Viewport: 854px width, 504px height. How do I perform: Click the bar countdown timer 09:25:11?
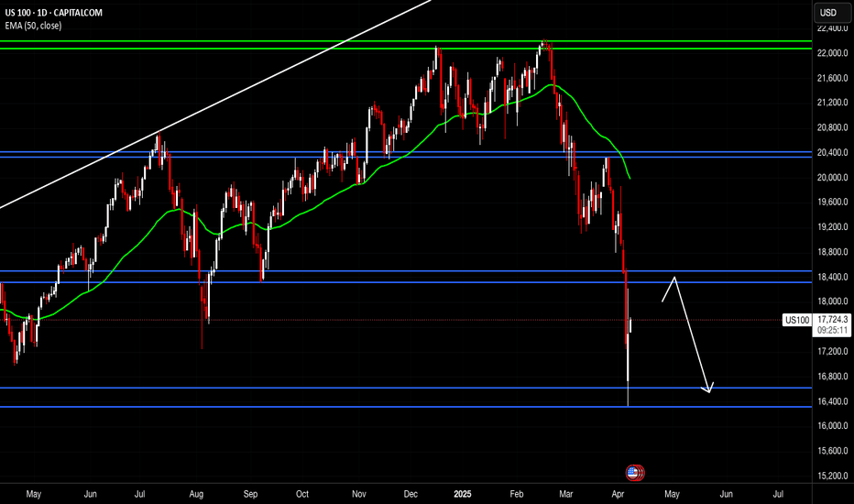pos(833,330)
